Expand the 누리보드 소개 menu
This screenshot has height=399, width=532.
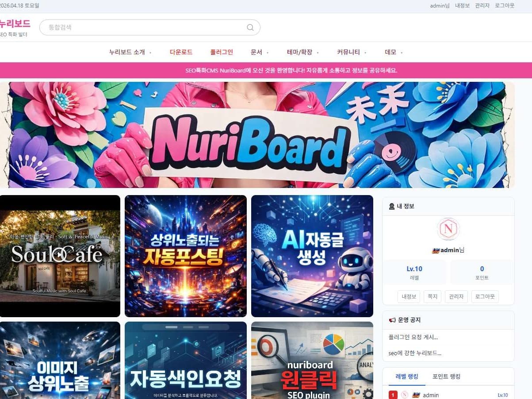coord(130,52)
